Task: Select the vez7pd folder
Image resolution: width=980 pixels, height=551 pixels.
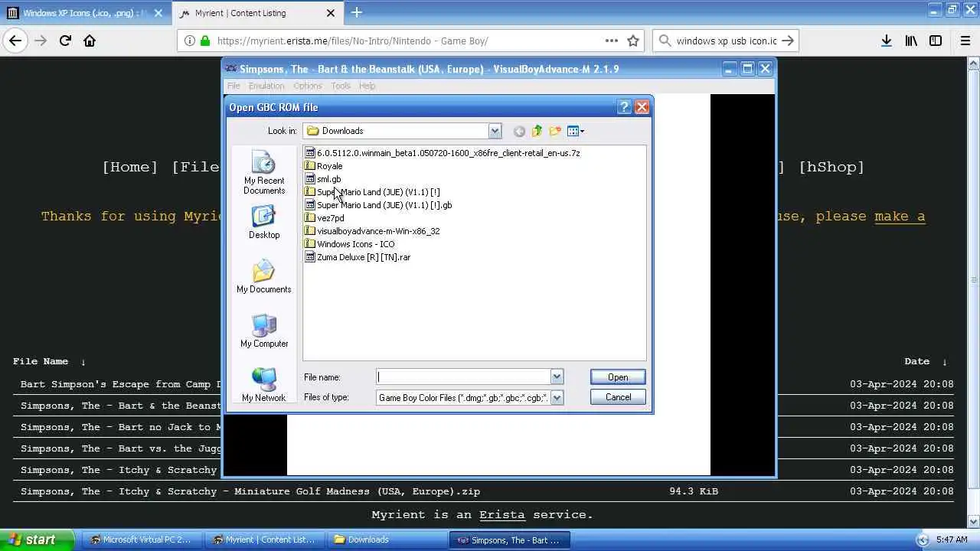Action: pyautogui.click(x=325, y=218)
